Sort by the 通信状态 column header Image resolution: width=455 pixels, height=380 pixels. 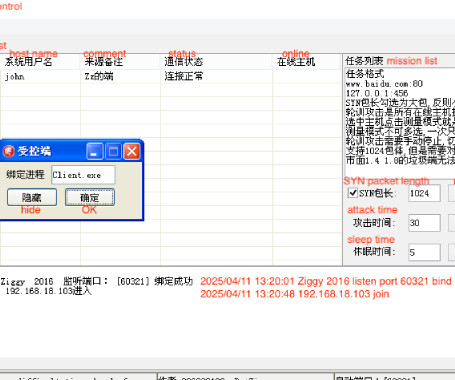pos(216,62)
